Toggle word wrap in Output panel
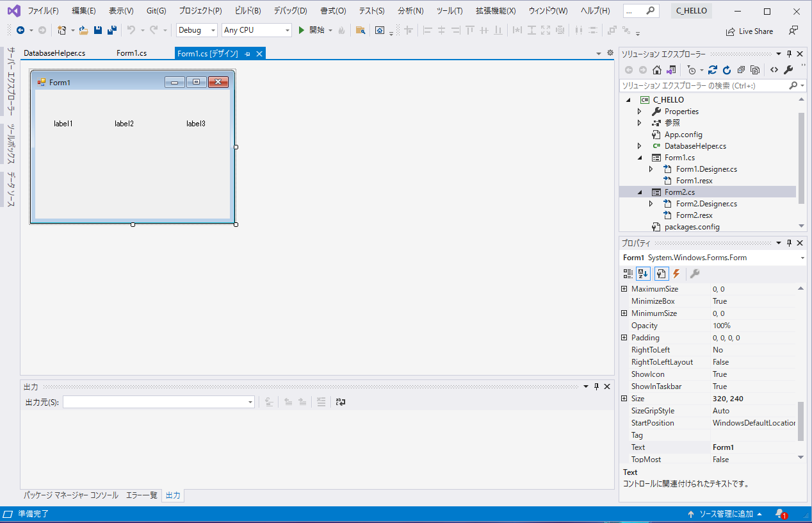 (x=341, y=402)
